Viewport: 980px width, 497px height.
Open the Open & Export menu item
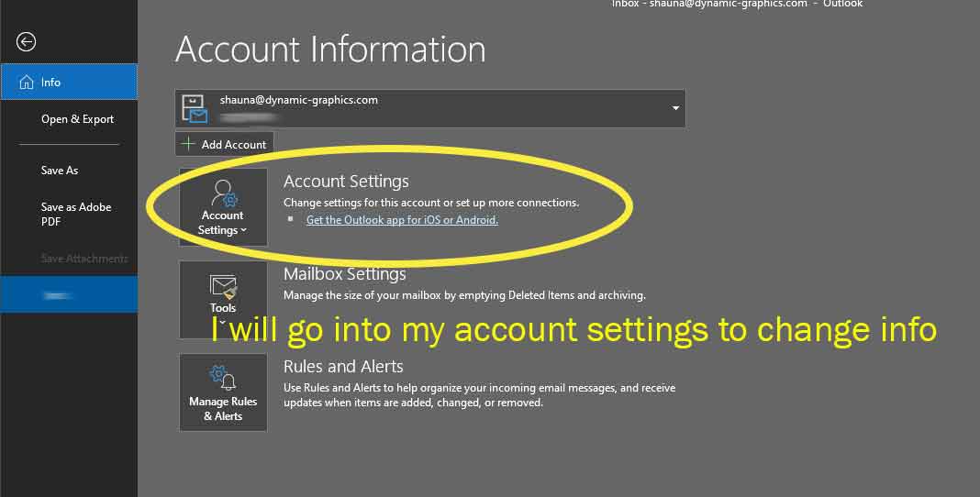click(77, 119)
